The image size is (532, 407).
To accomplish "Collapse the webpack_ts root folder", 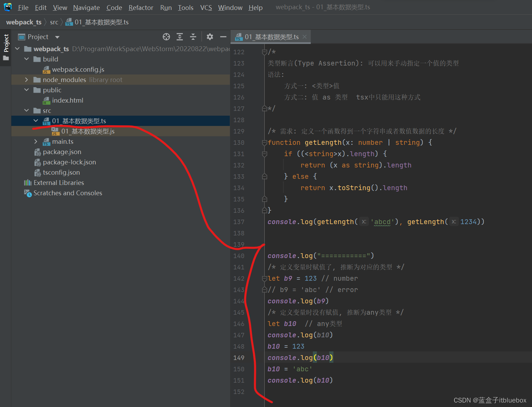I will pos(17,49).
